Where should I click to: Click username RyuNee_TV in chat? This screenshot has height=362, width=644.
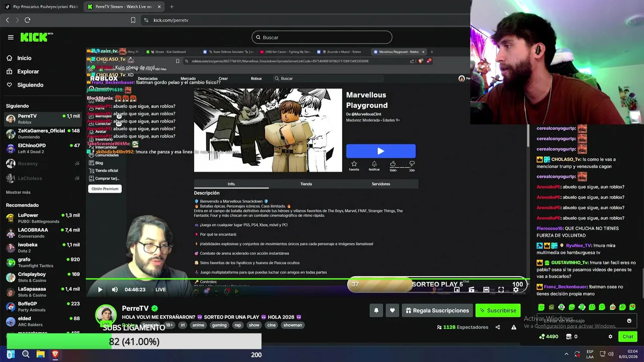click(578, 245)
